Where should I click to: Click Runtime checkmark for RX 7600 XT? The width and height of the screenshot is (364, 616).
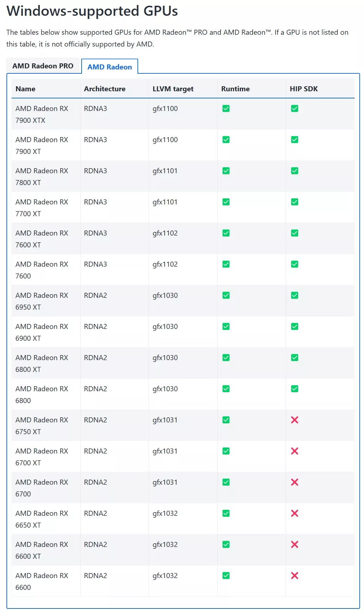point(226,233)
